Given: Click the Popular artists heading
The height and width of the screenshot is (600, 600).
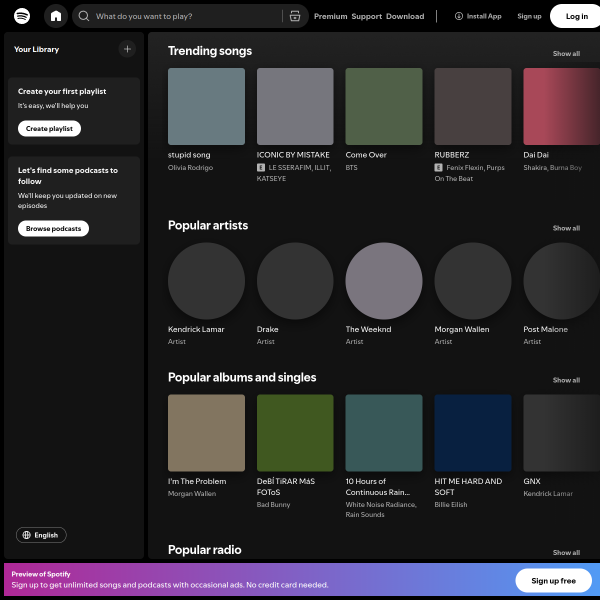Looking at the screenshot, I should coord(208,225).
